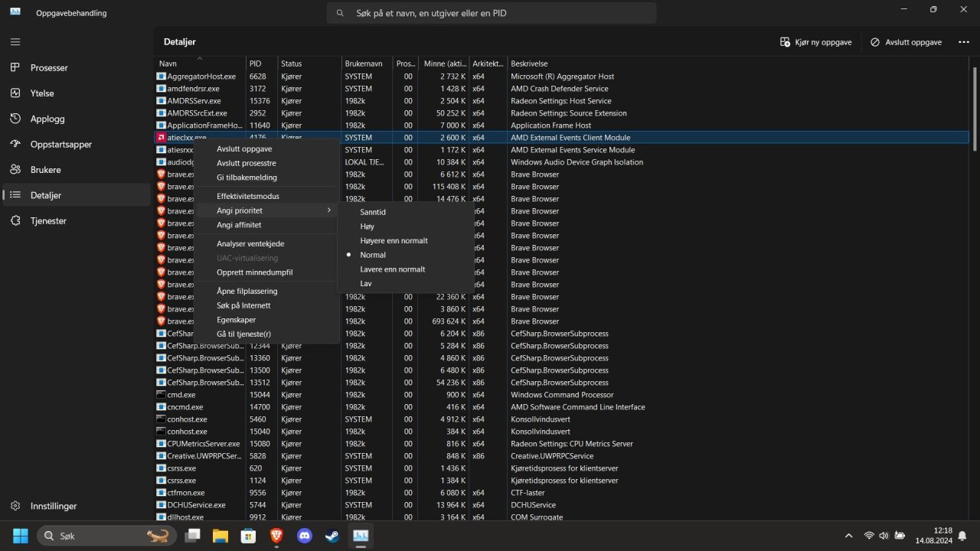
Task: Set priority to Sanntid
Action: (x=373, y=212)
